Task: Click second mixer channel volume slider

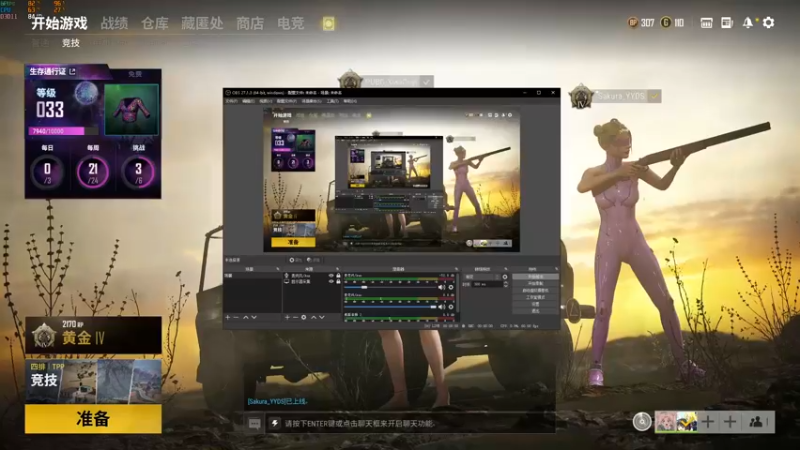Action: (390, 307)
